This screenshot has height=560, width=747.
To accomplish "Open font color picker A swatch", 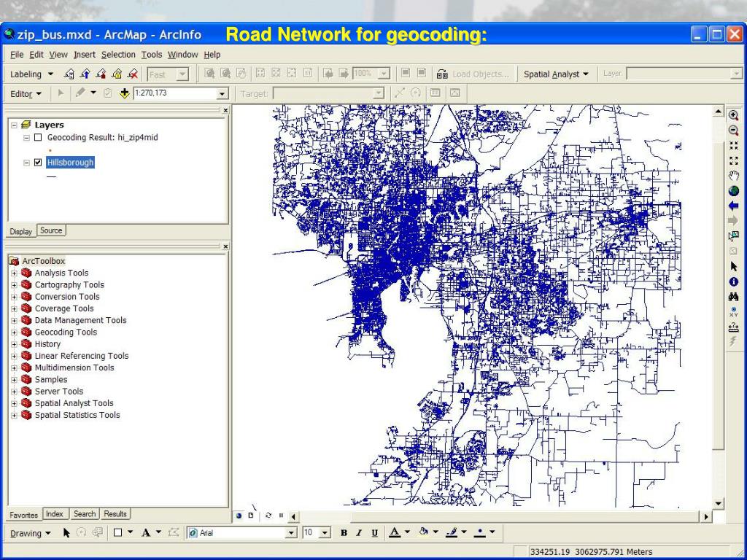I will coord(395,533).
